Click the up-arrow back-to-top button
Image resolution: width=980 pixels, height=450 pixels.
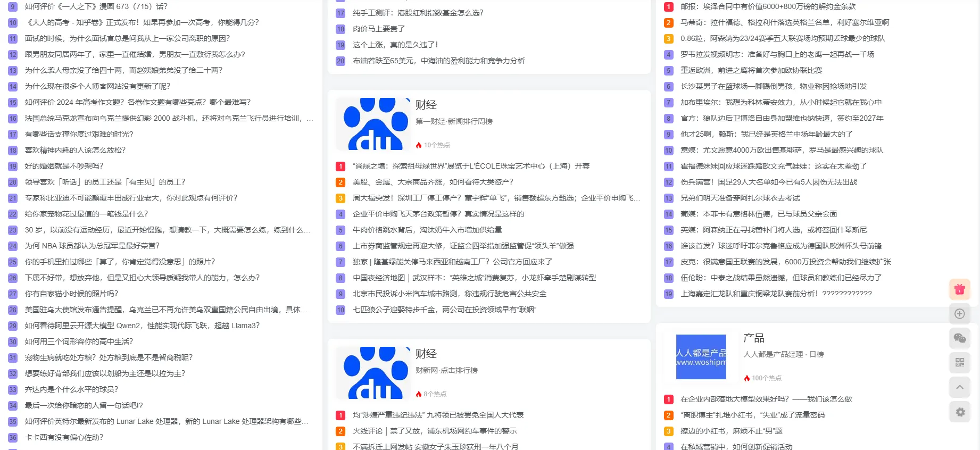[x=960, y=387]
